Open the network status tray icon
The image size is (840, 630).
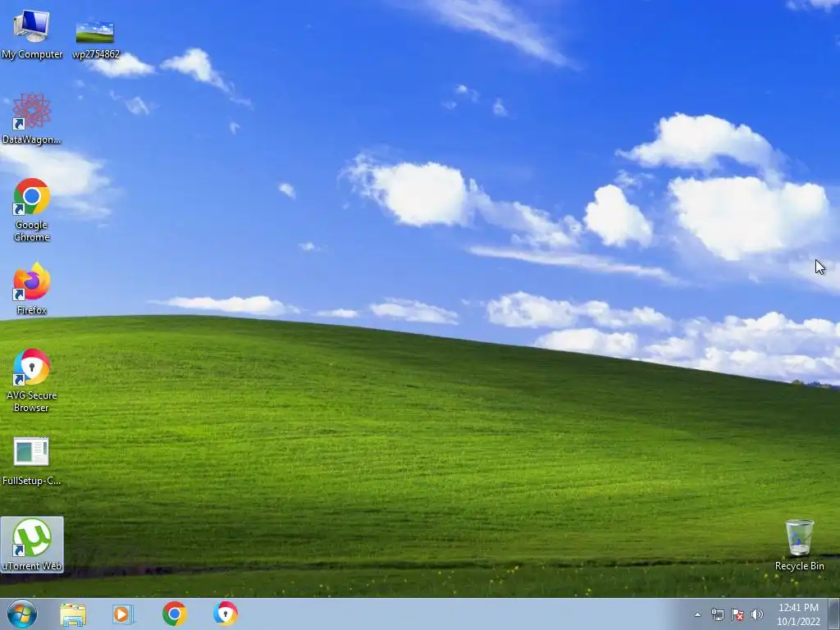(717, 614)
